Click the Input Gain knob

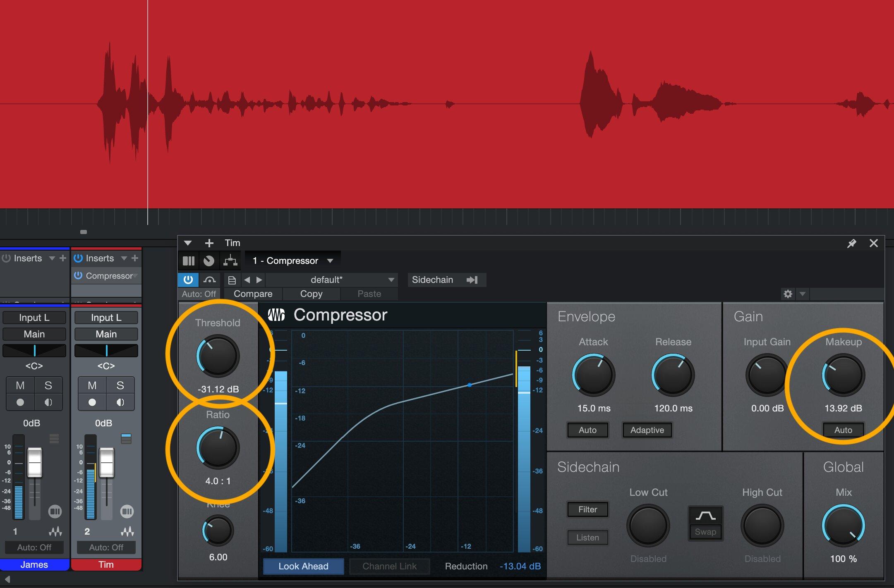pyautogui.click(x=767, y=375)
